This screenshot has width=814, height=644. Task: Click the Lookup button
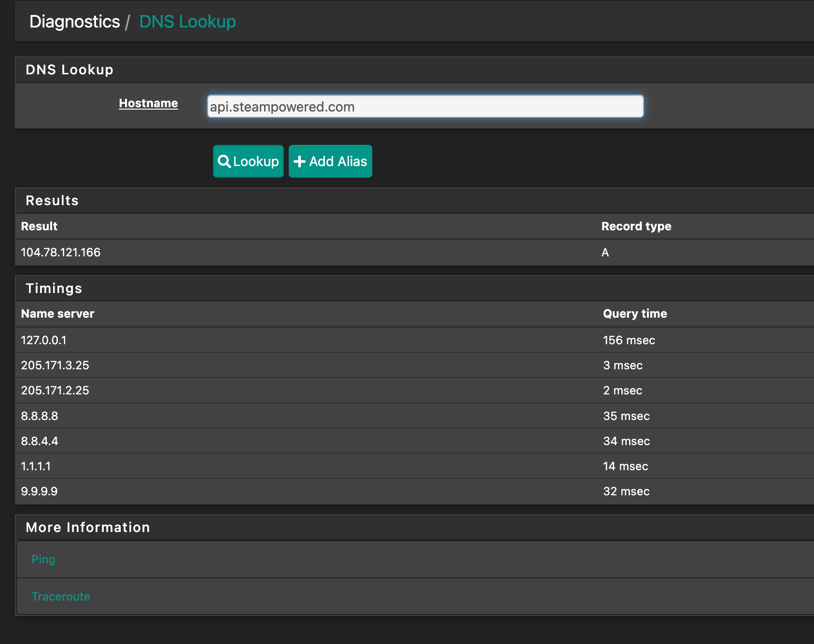(x=248, y=161)
